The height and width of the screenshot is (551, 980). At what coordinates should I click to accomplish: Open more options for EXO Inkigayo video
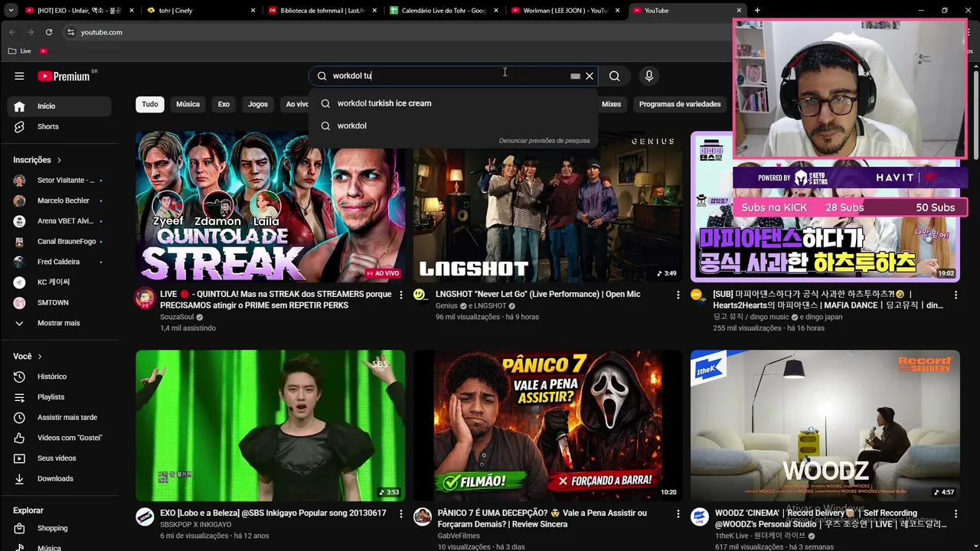[401, 514]
